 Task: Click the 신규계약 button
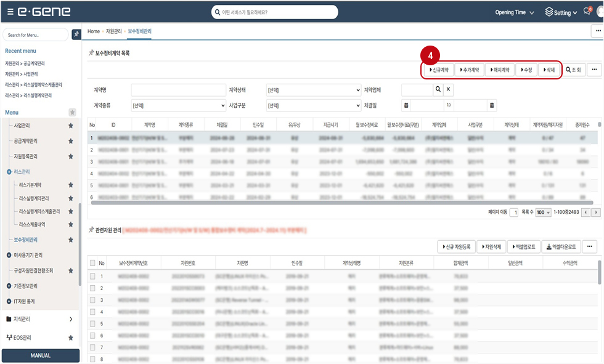[x=438, y=70]
